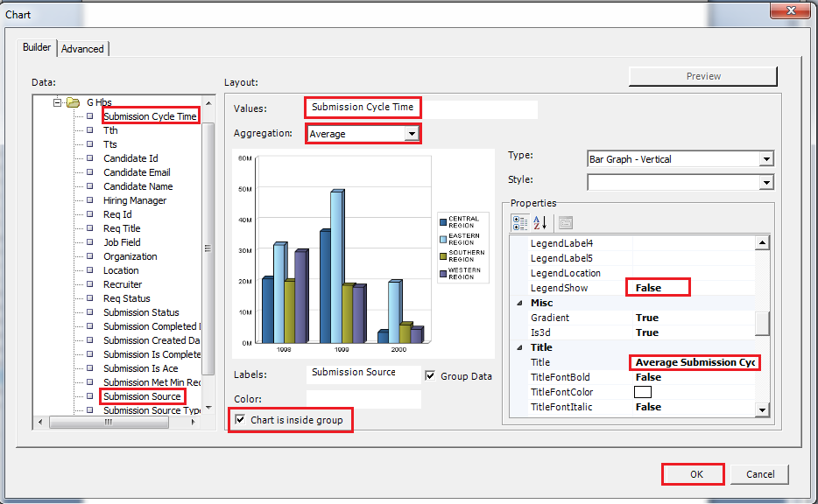Select Req Title field

point(122,228)
